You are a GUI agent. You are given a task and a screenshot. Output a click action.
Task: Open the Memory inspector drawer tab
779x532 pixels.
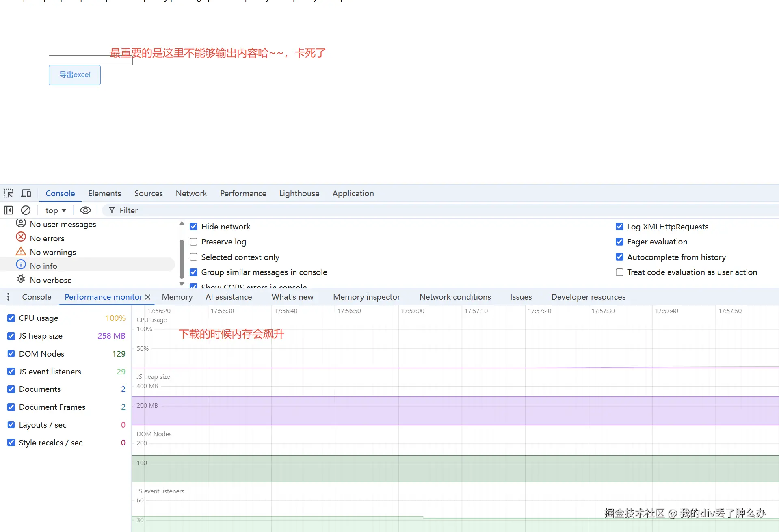click(x=366, y=297)
